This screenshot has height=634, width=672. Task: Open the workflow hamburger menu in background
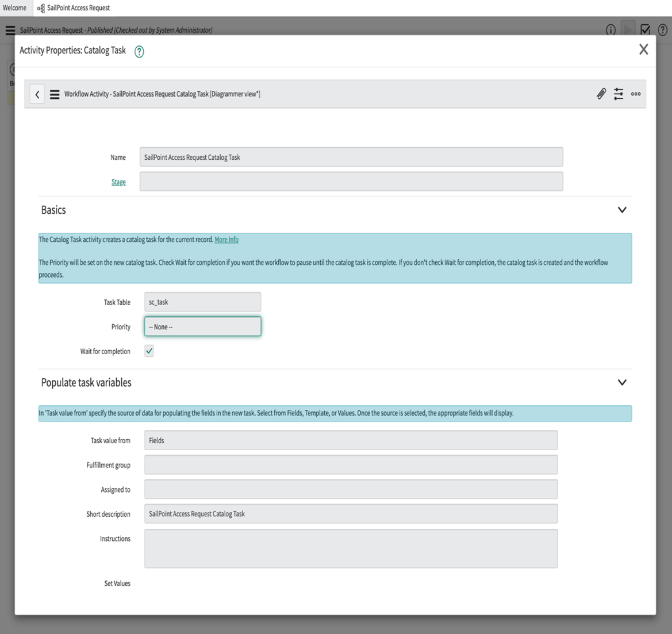click(10, 30)
